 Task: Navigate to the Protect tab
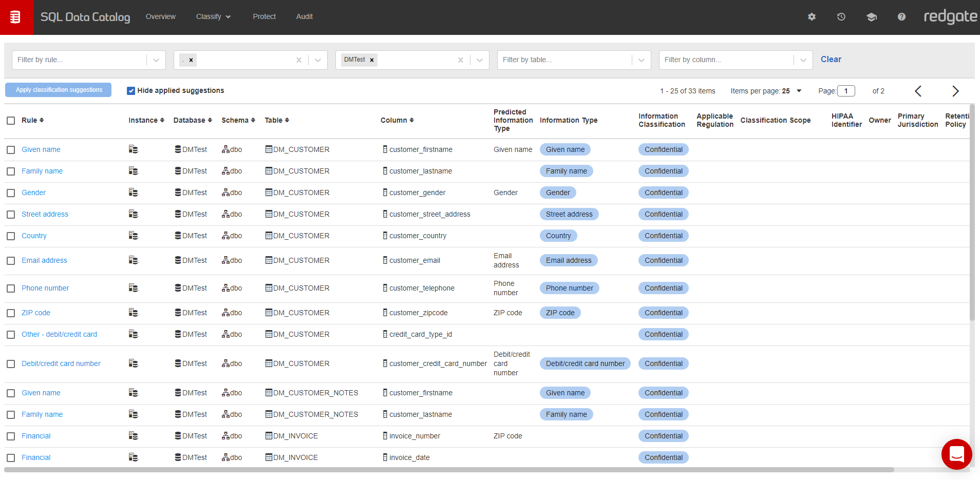pyautogui.click(x=264, y=17)
